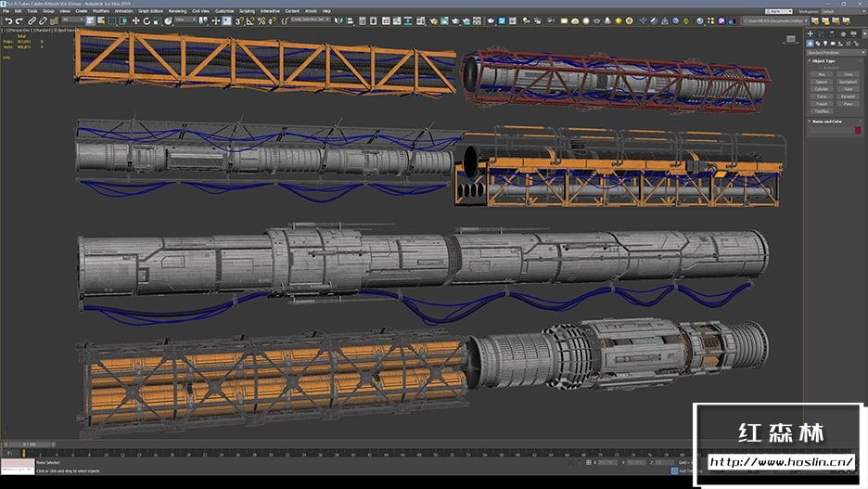Click the Sphere primitive button
The image size is (868, 489).
(822, 82)
